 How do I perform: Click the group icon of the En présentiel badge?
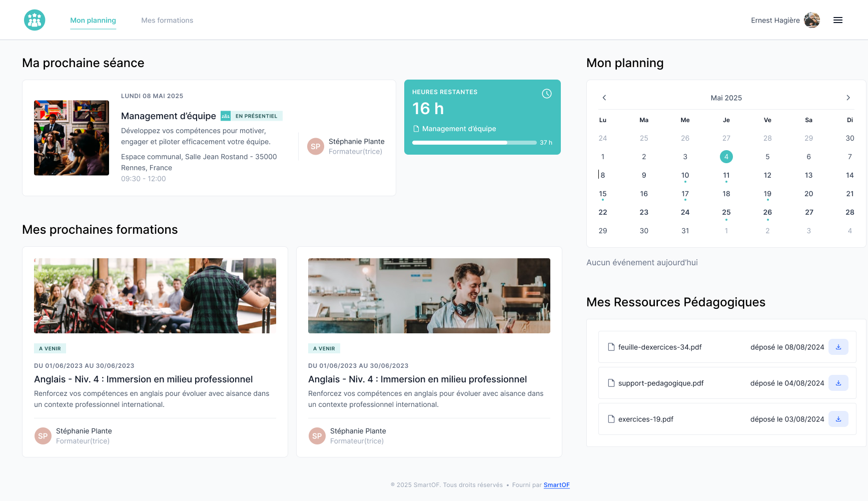coord(226,116)
